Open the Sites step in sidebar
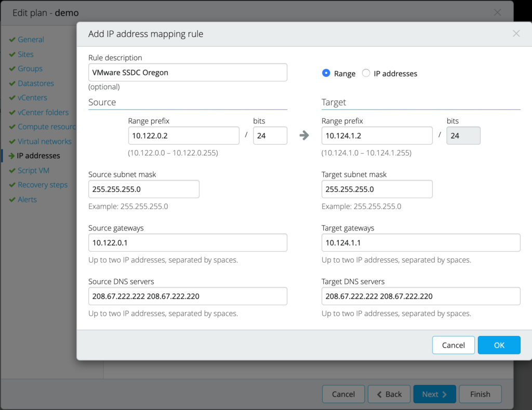Viewport: 532px width, 410px height. tap(25, 54)
